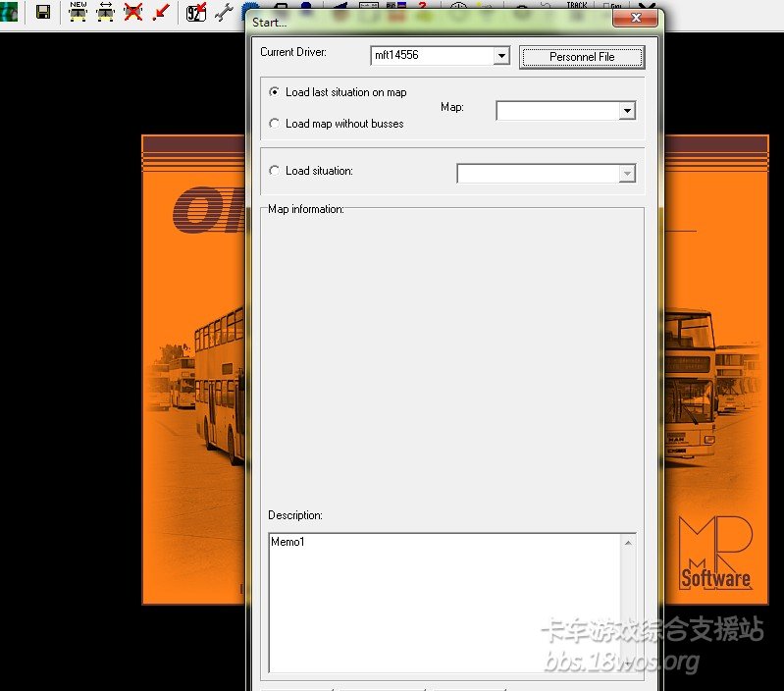Expand the Load situation combo box
The image size is (784, 691).
(628, 175)
